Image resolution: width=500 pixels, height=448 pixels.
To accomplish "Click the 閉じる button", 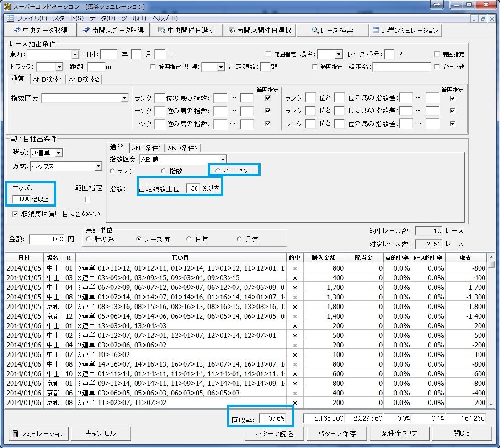I will pyautogui.click(x=462, y=434).
